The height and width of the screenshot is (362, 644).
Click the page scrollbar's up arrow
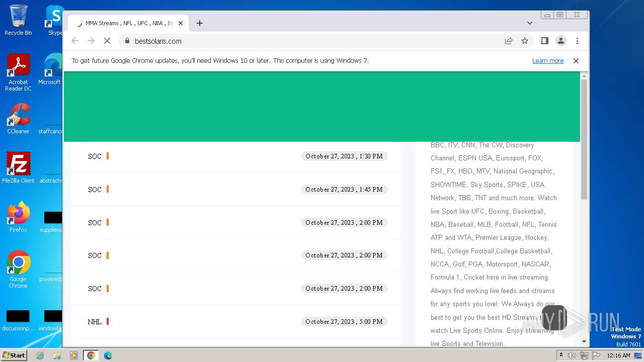[x=584, y=76]
